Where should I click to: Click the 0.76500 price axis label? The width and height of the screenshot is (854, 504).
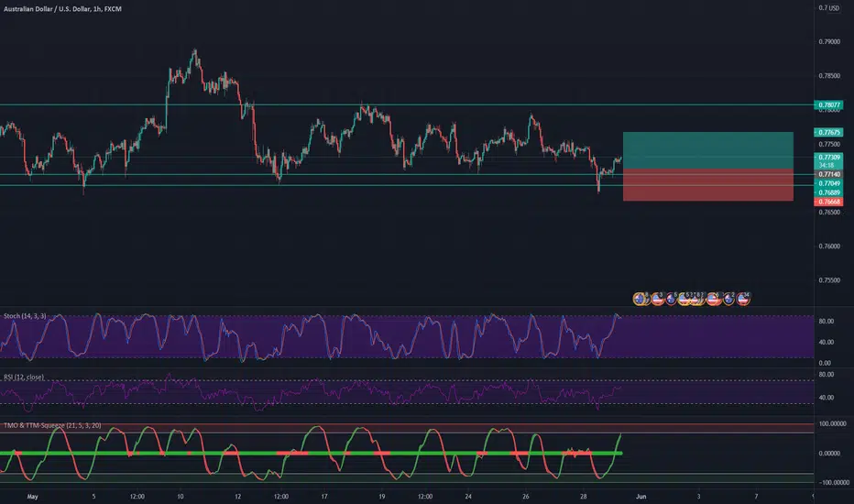tap(829, 212)
